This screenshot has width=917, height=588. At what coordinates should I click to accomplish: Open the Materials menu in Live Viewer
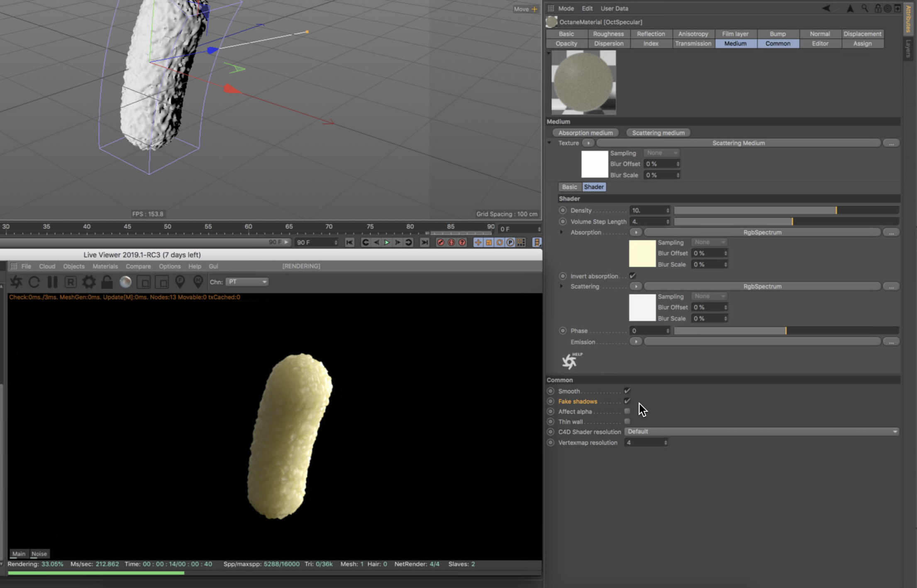coord(105,266)
